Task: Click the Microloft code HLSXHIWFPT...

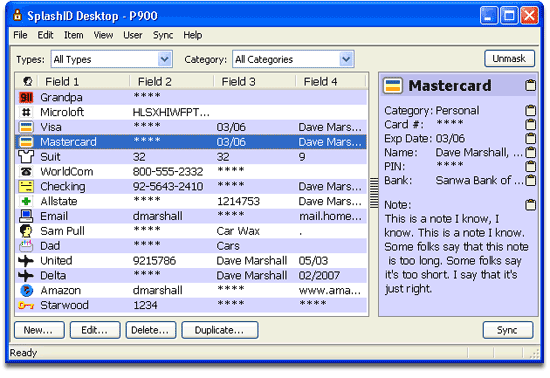Action: click(171, 112)
